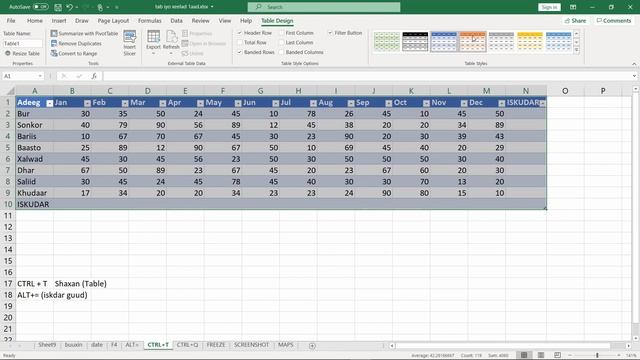Check the Total Row checkbox
Image resolution: width=640 pixels, height=360 pixels.
point(240,42)
